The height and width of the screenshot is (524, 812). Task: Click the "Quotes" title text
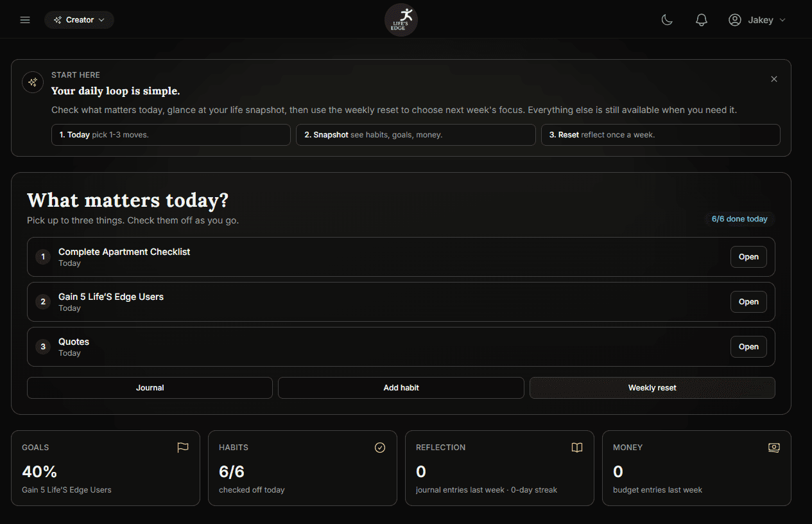(74, 342)
